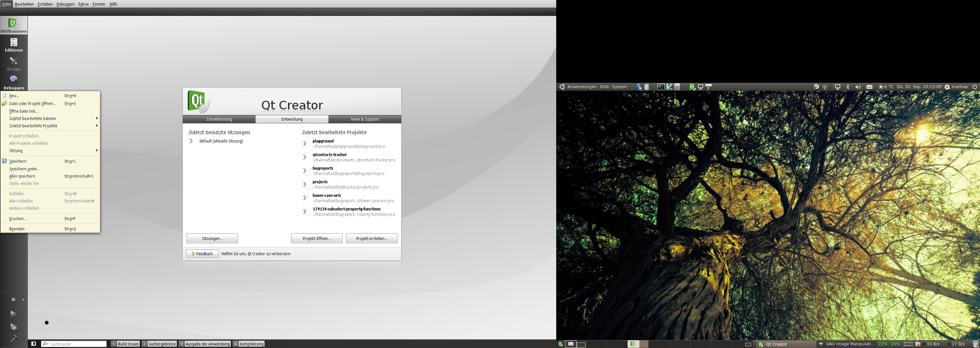Click chevron beside 179134-subselect-property-functions
This screenshot has height=348, width=980.
305,211
